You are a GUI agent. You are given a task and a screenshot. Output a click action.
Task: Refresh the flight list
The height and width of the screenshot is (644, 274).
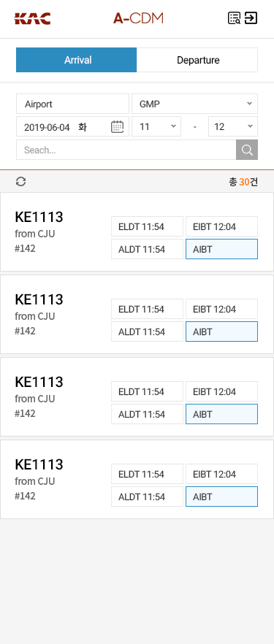point(21,182)
